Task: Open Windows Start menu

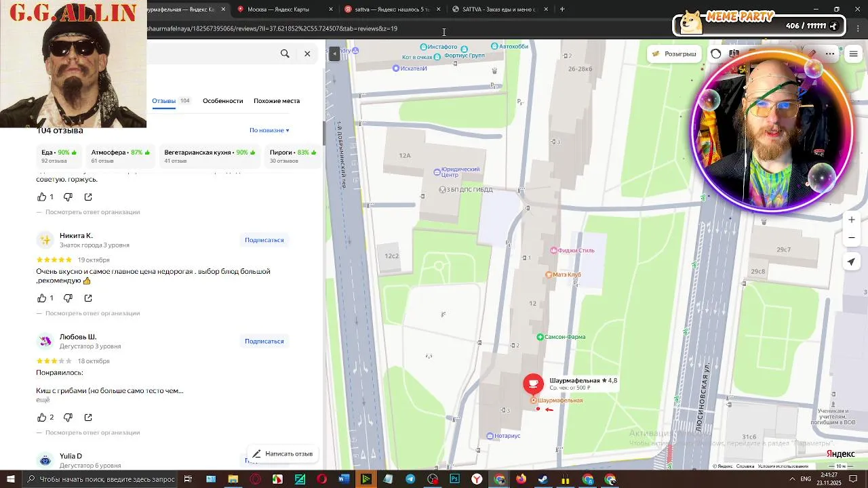Action: tap(11, 479)
